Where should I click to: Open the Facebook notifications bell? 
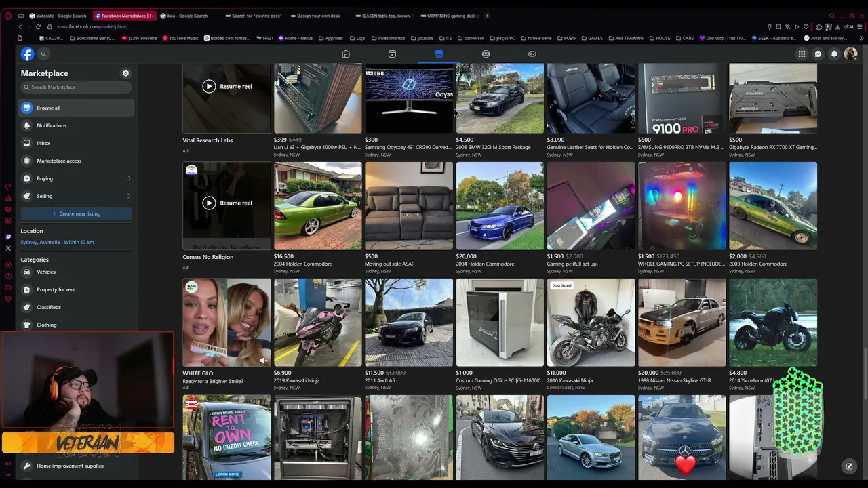[835, 54]
